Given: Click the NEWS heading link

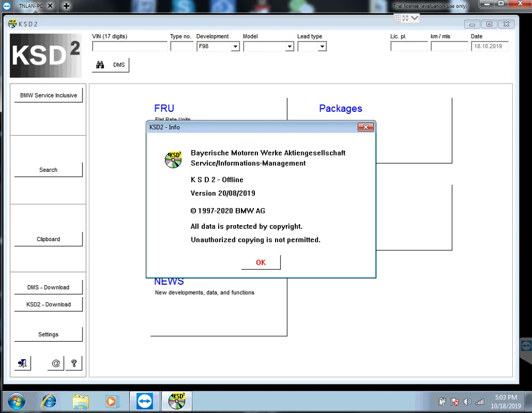Looking at the screenshot, I should click(169, 282).
